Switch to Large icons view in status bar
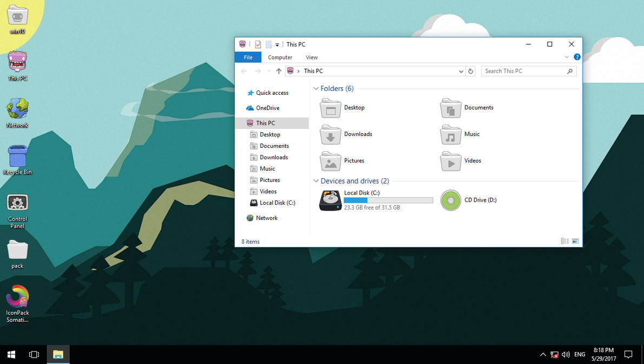Screen dimensions: 644x364 coord(575,240)
